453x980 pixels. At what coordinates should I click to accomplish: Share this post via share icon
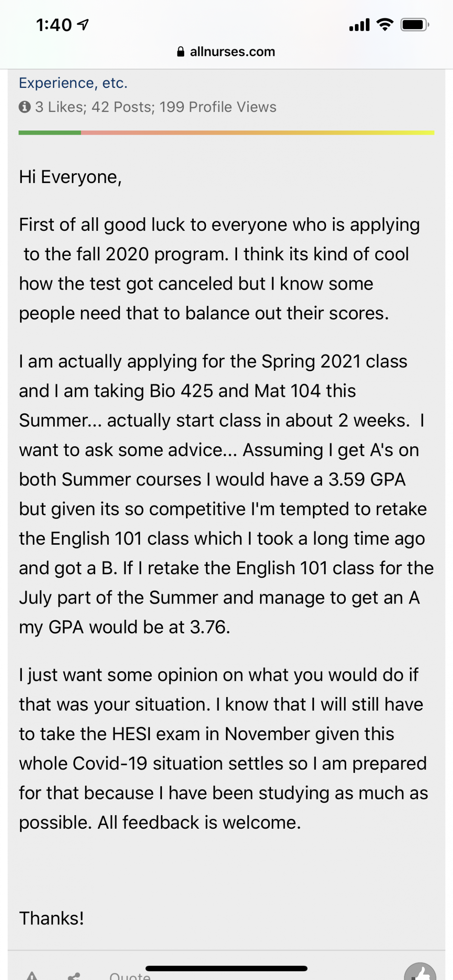pyautogui.click(x=74, y=976)
